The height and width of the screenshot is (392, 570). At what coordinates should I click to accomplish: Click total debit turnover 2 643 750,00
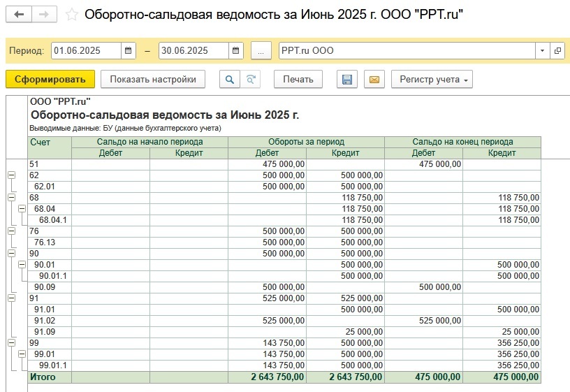(267, 377)
